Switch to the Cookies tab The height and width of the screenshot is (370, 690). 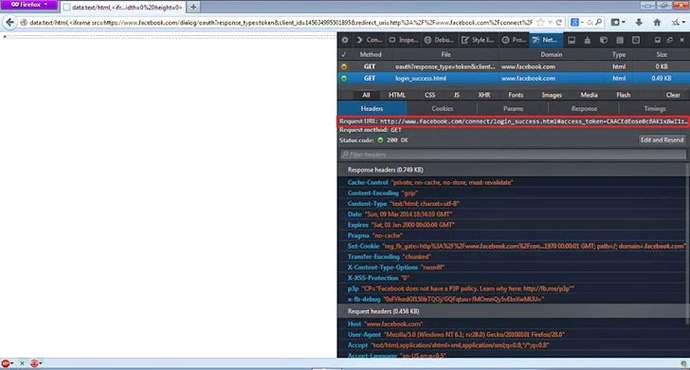(x=442, y=109)
